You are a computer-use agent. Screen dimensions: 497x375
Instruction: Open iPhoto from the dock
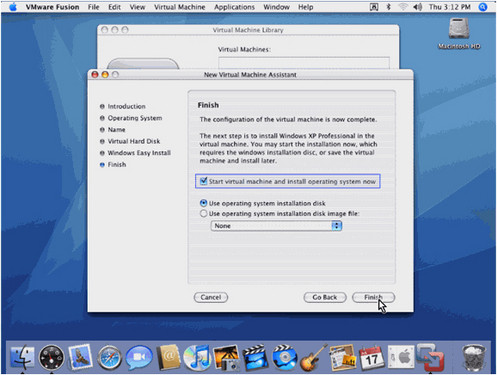pyautogui.click(x=227, y=358)
